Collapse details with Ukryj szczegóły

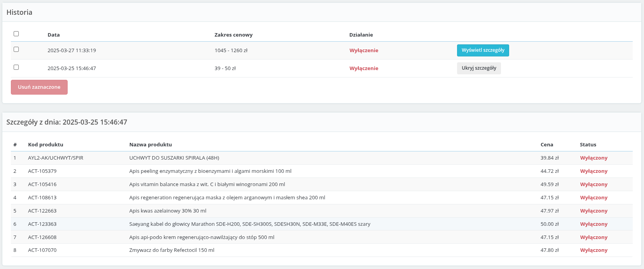pyautogui.click(x=479, y=68)
